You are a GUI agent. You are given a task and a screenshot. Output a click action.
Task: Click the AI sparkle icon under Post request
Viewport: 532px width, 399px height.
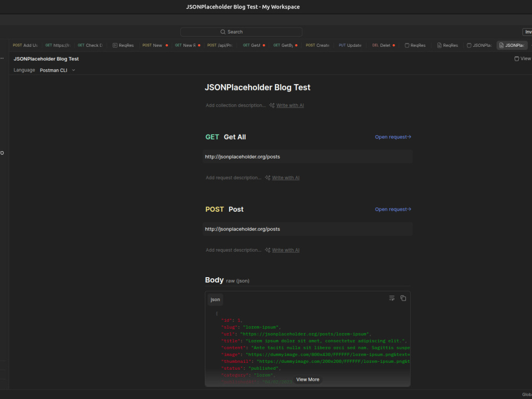pyautogui.click(x=268, y=250)
